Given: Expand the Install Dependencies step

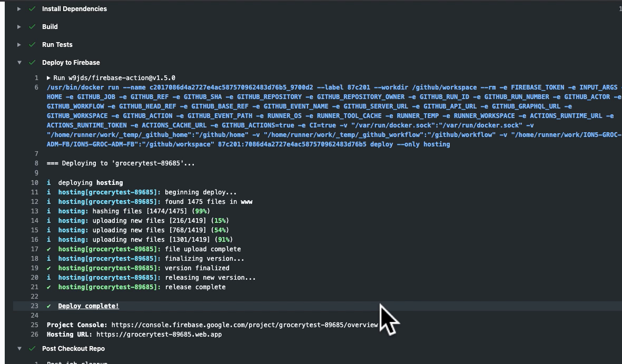Looking at the screenshot, I should 18,9.
